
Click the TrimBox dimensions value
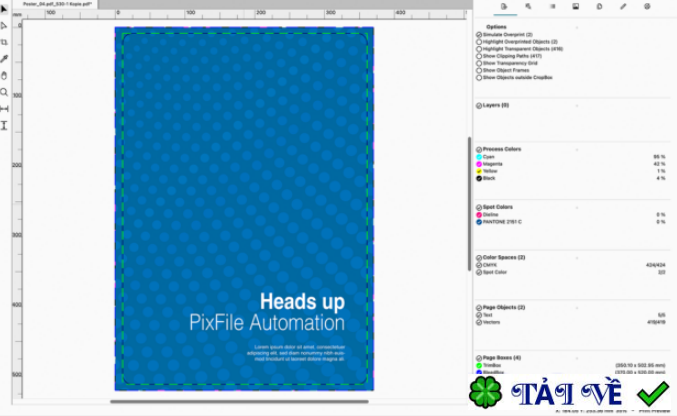640,365
